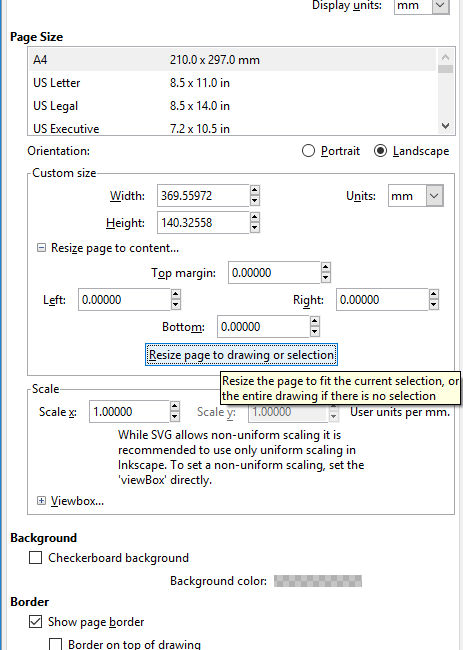
Task: Click page size list scroll up arrow
Action: pyautogui.click(x=446, y=57)
